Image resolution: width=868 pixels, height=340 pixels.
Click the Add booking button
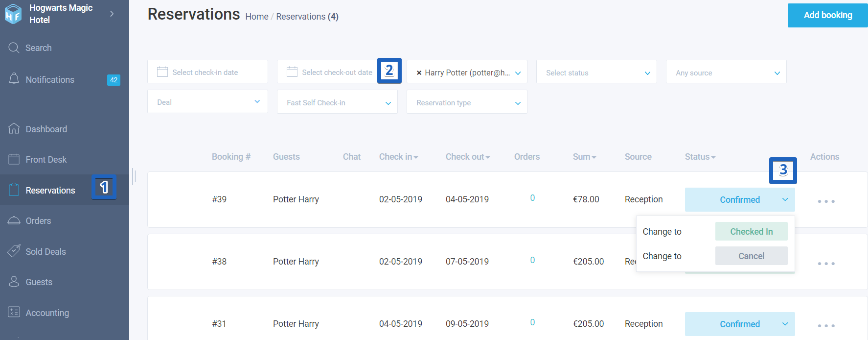827,15
